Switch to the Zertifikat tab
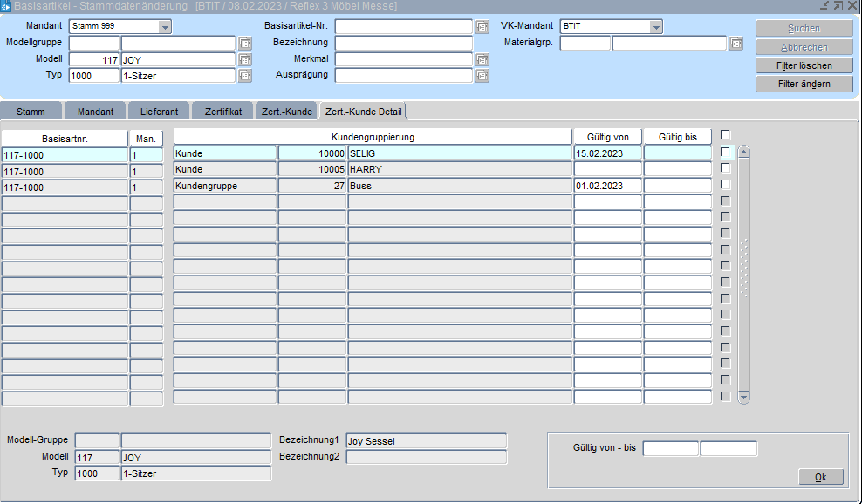The width and height of the screenshot is (862, 504). point(222,112)
